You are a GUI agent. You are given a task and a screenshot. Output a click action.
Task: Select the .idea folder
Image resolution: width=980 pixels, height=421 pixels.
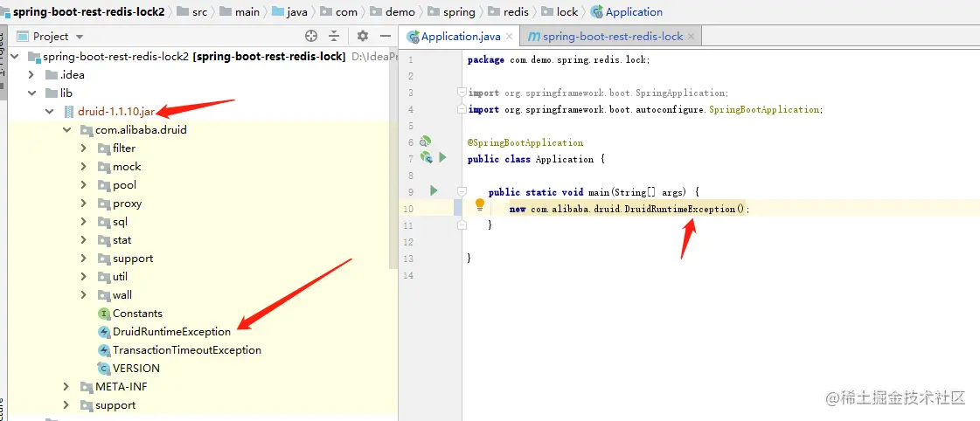point(73,75)
